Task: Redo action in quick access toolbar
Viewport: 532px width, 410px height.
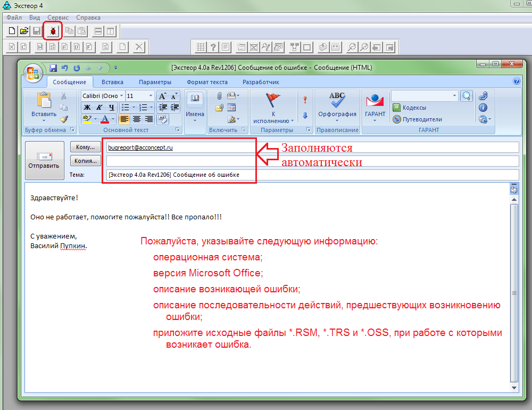Action: click(x=77, y=68)
